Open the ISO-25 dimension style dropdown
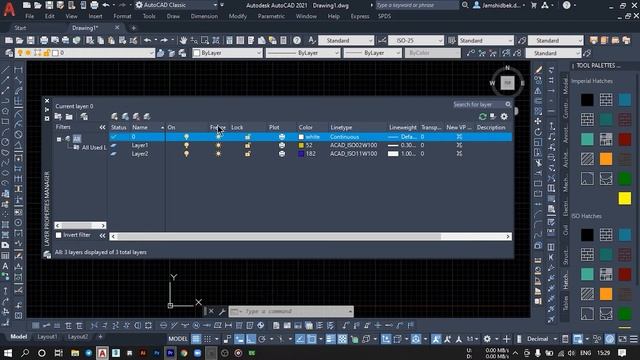The width and height of the screenshot is (640, 360). coord(416,40)
